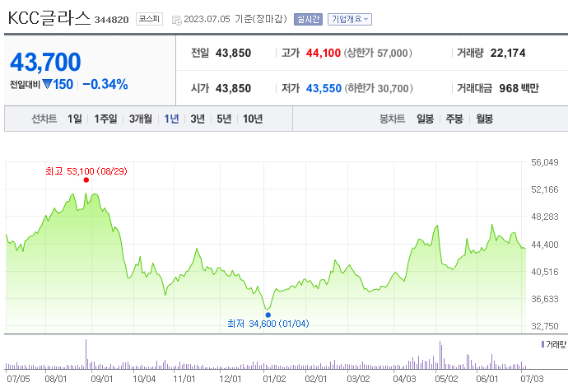Click the red high point marker on chart

pos(86,180)
